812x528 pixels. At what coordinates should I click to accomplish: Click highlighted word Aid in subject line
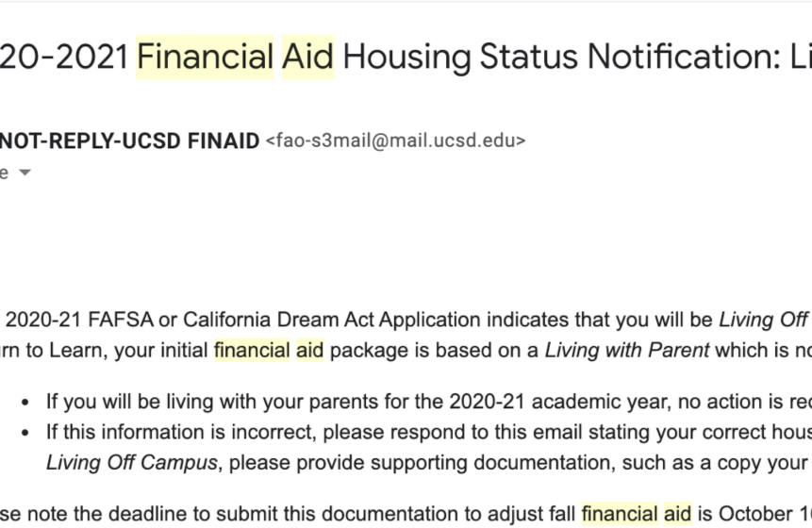click(x=308, y=57)
